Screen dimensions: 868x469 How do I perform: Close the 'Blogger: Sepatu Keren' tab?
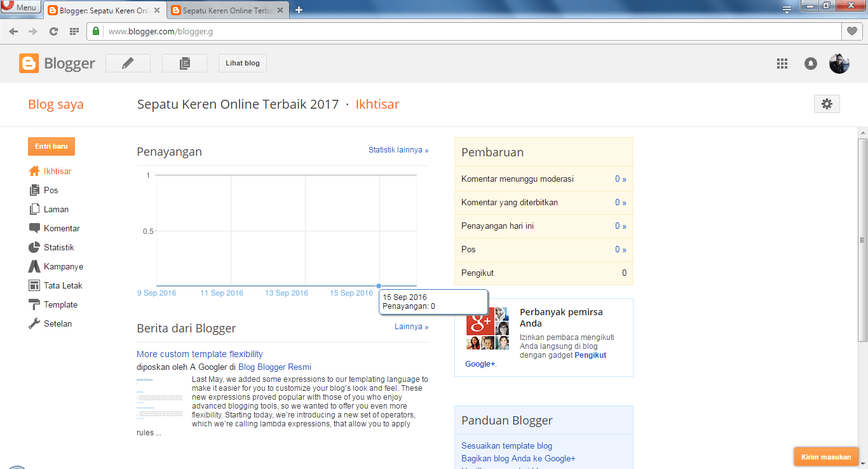click(x=157, y=10)
